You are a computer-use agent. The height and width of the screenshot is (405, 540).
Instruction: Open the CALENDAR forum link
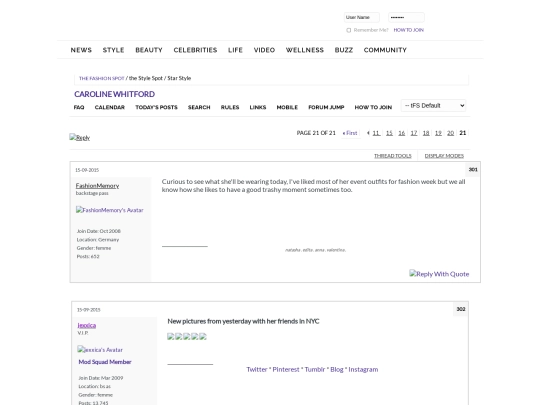[110, 107]
